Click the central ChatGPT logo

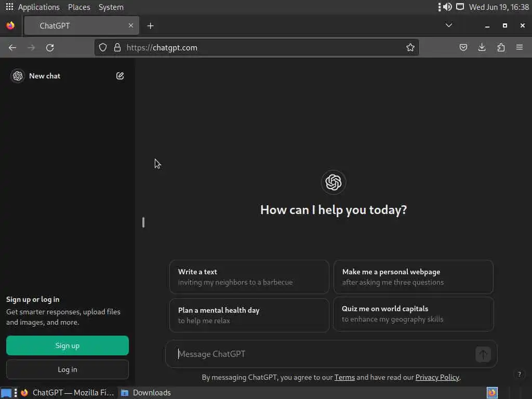333,182
